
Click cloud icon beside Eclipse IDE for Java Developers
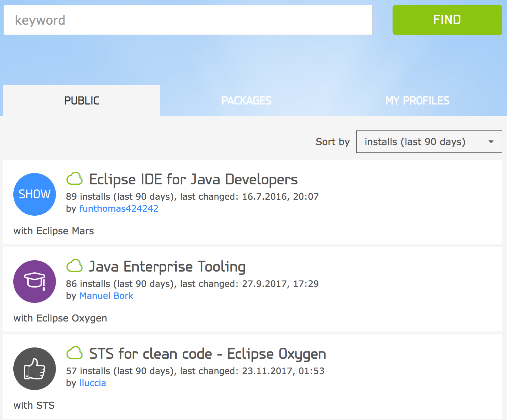coord(75,179)
